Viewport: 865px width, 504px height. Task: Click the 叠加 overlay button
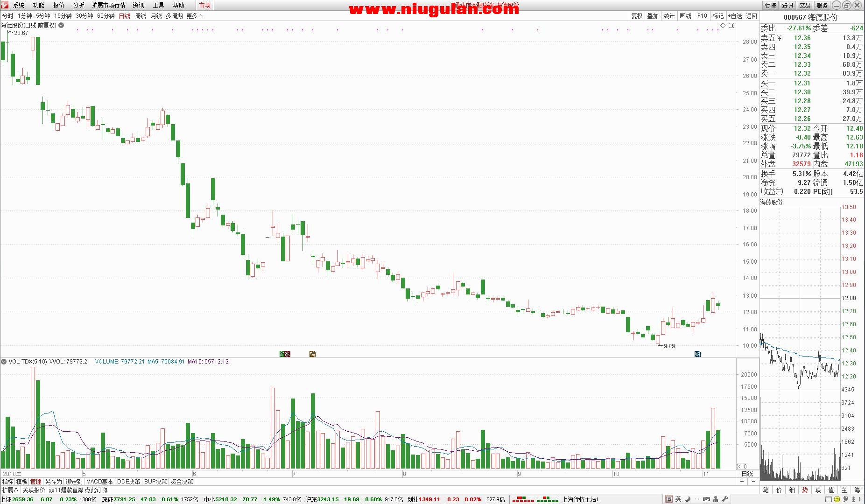[653, 16]
